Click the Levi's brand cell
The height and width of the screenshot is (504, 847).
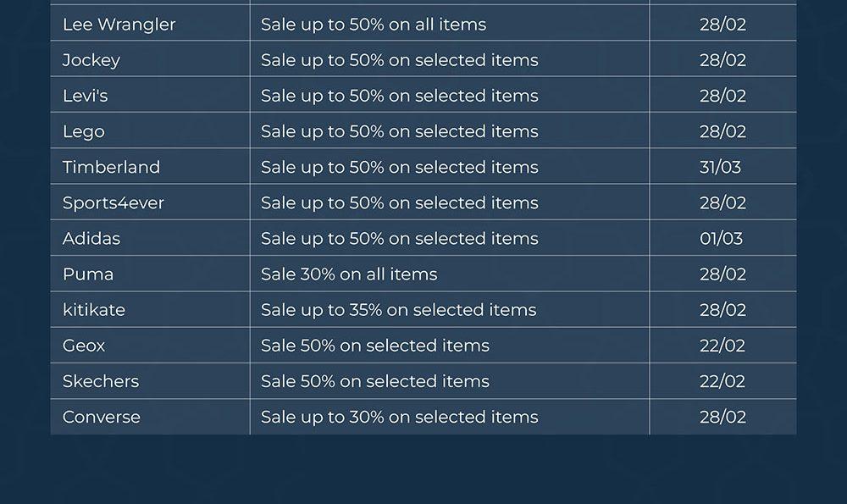(x=86, y=96)
